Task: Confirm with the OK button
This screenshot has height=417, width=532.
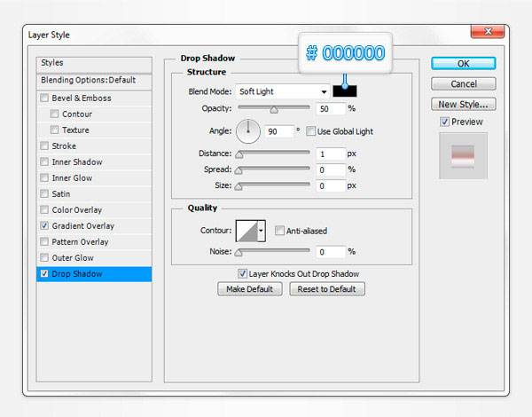Action: [464, 64]
